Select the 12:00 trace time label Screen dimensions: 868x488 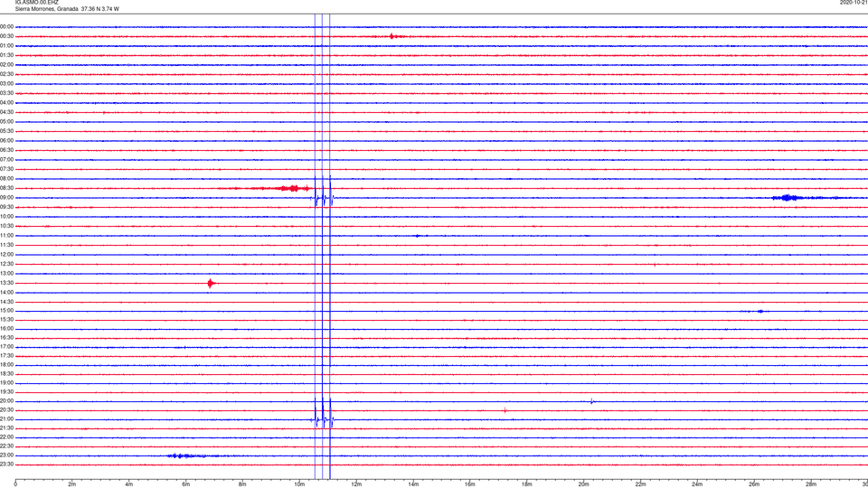(6, 255)
